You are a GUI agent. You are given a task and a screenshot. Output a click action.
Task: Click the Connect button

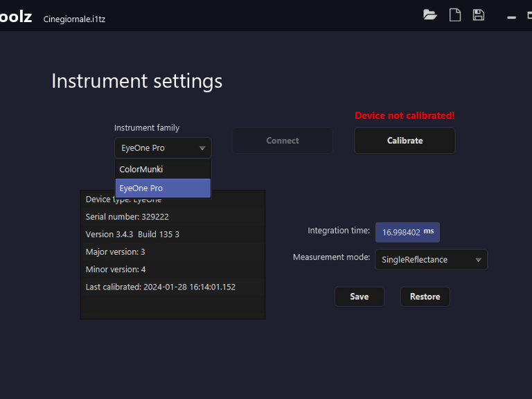(x=282, y=141)
